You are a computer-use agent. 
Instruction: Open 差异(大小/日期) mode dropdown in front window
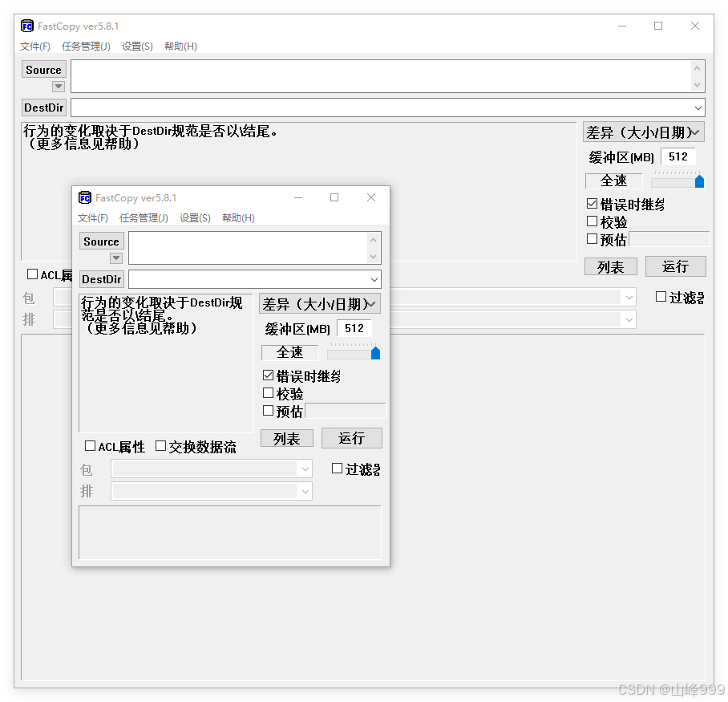tap(320, 304)
